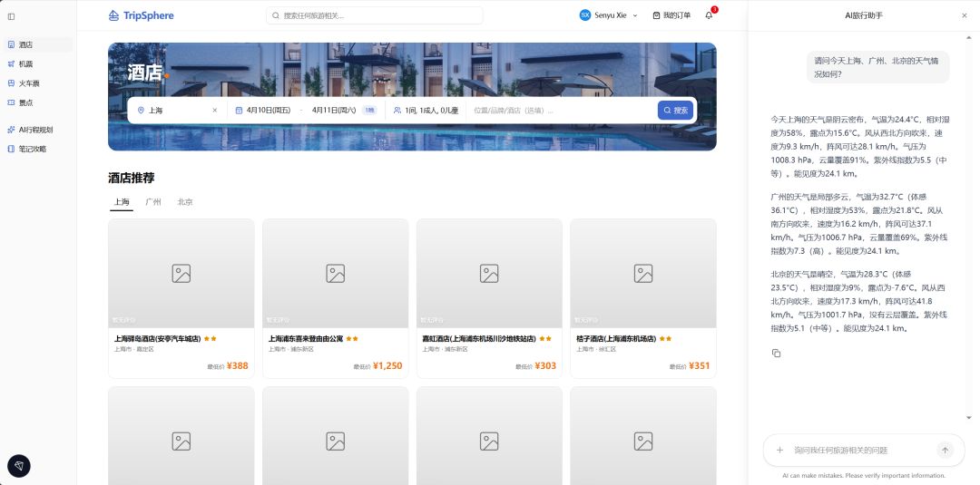The image size is (980, 485).
Task: Open 笔记攻略 in the sidebar
Action: 38,150
